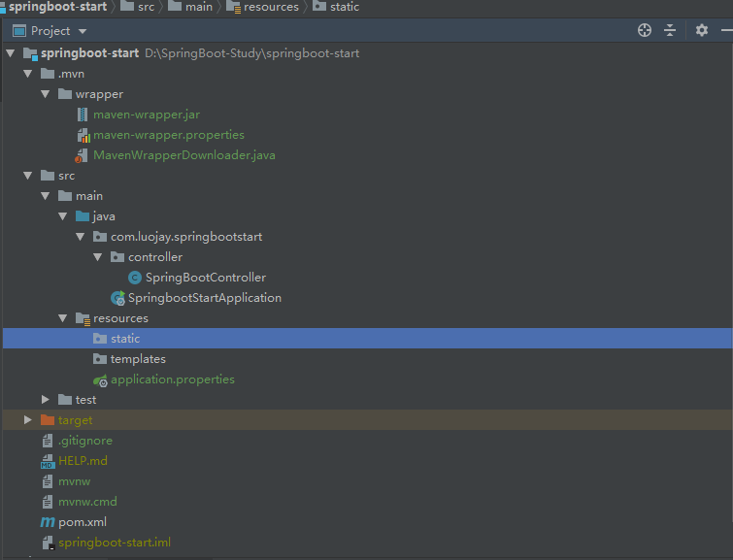Select MavenWrapperDownloader.java file
The height and width of the screenshot is (560, 733).
coord(171,155)
